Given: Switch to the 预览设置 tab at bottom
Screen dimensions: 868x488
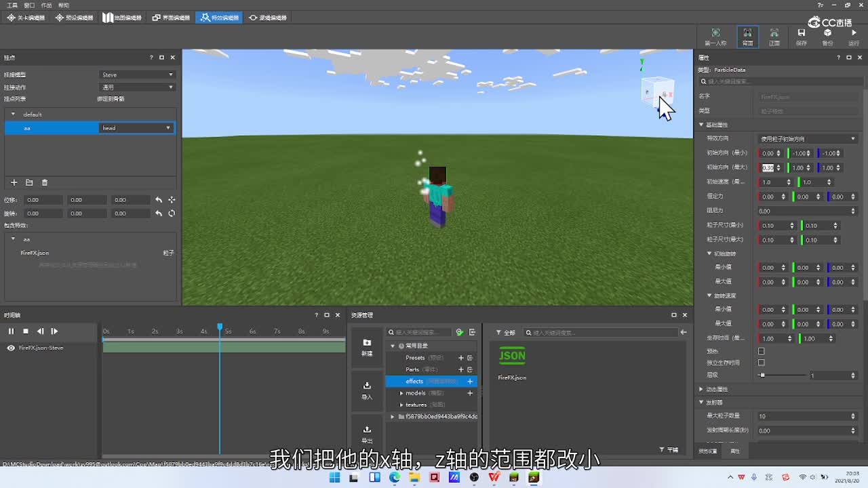Looking at the screenshot, I should coord(708,451).
